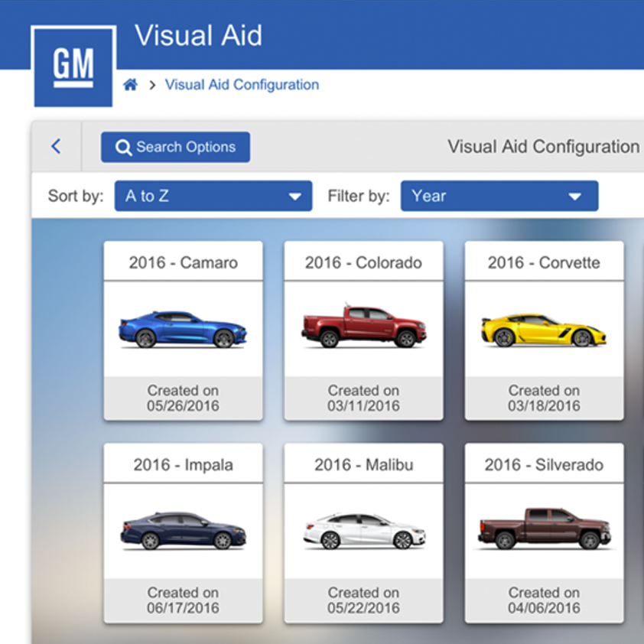Screen dimensions: 644x644
Task: Open the red Colorado truck thumbnail
Action: click(364, 326)
